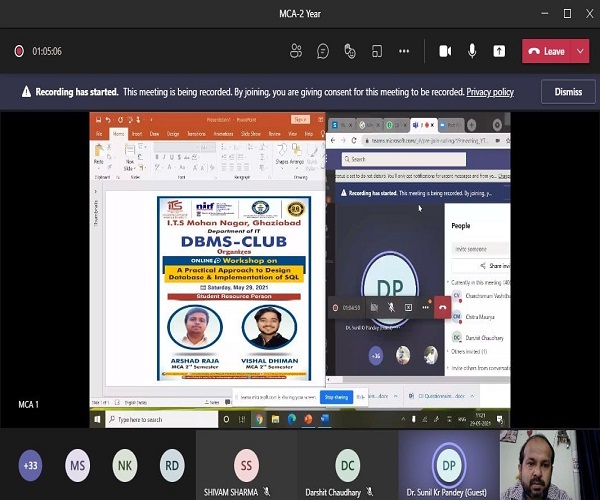Viewport: 600px width, 500px height.
Task: Open Microsoft Edge from the shared taskbar
Action: (x=292, y=419)
